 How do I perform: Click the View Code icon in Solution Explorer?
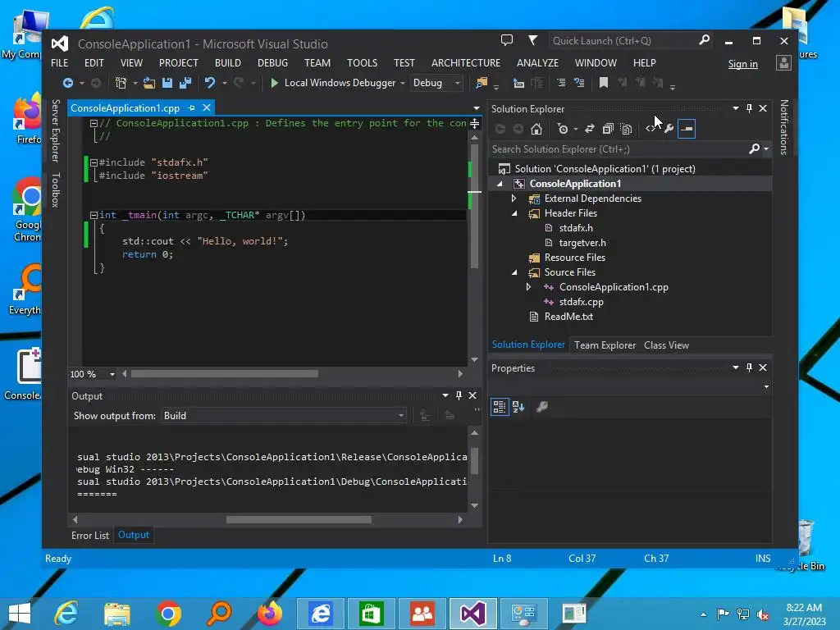pos(651,129)
